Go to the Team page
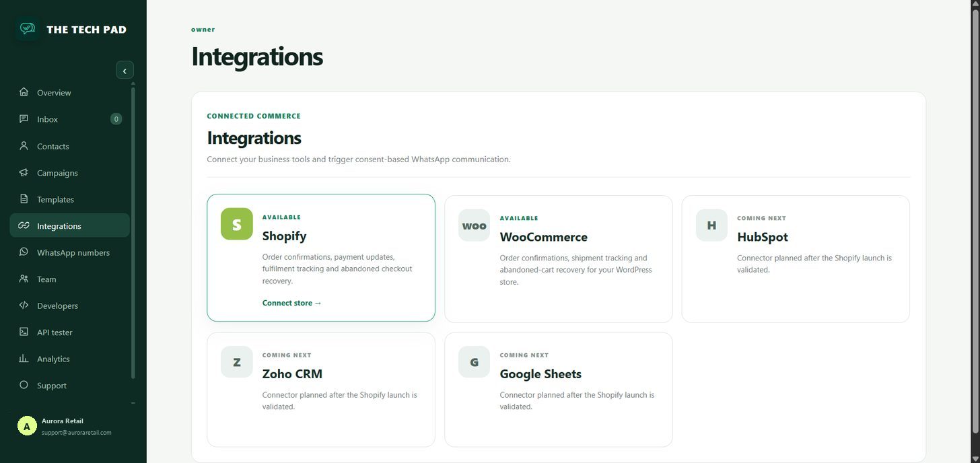The image size is (980, 463). (x=69, y=279)
